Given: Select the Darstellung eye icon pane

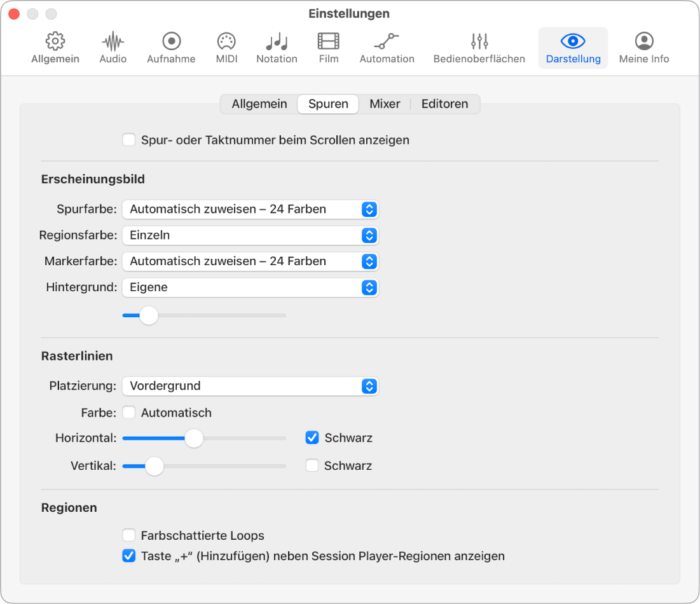Looking at the screenshot, I should tap(573, 48).
